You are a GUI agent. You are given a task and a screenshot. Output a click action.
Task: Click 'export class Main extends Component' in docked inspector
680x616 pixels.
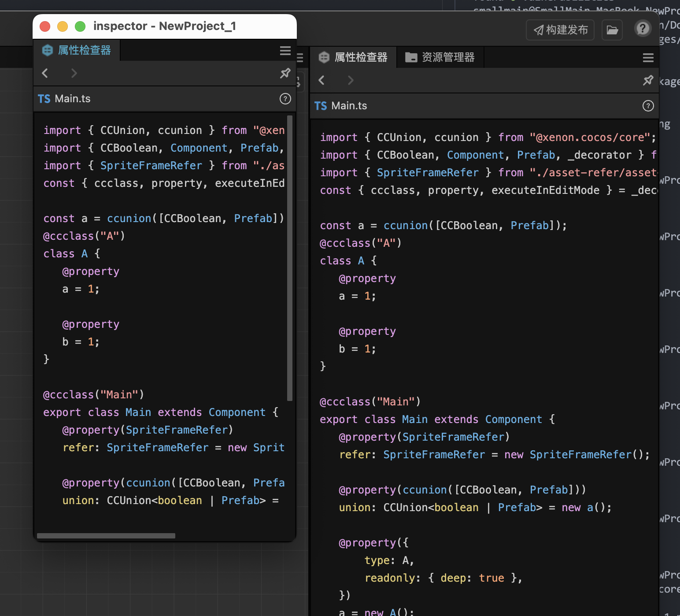click(x=437, y=419)
